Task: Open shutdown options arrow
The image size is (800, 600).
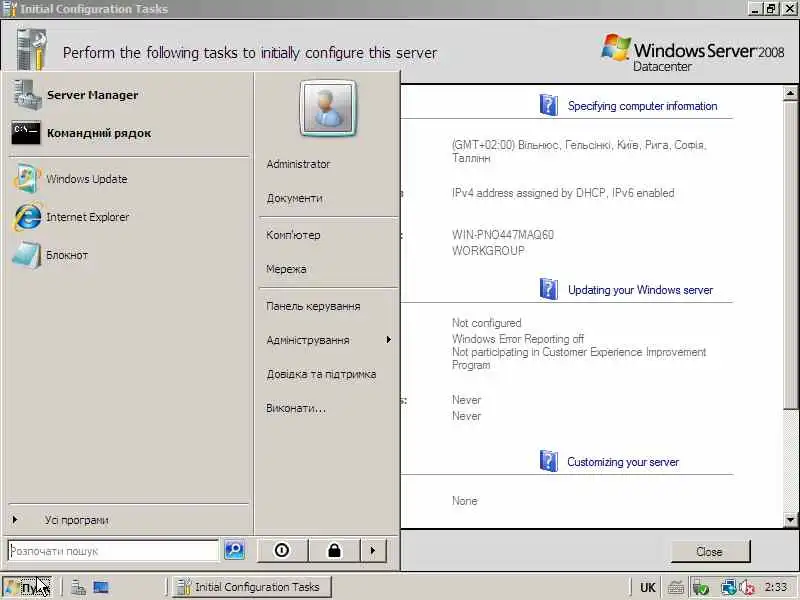Action: click(x=373, y=551)
